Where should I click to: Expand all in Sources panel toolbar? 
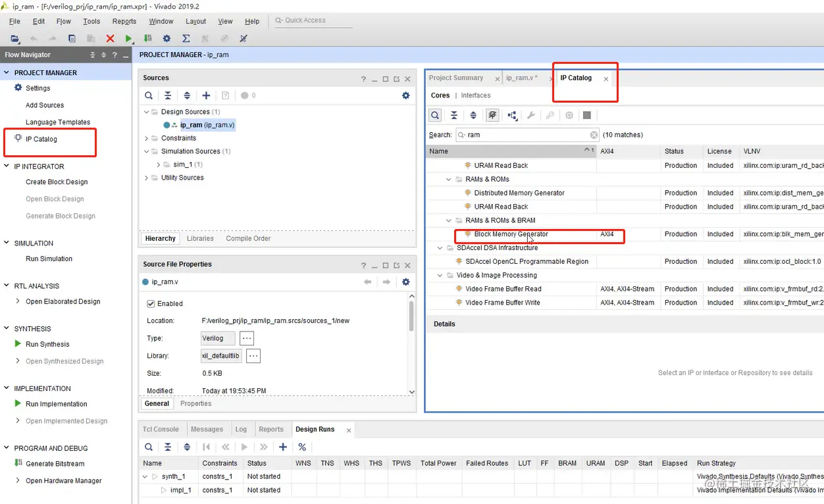pos(187,95)
